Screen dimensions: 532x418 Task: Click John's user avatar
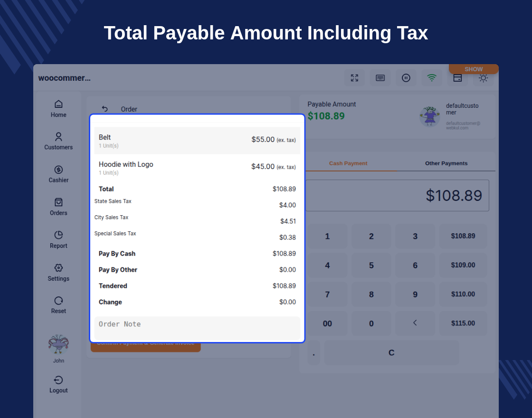tap(58, 345)
